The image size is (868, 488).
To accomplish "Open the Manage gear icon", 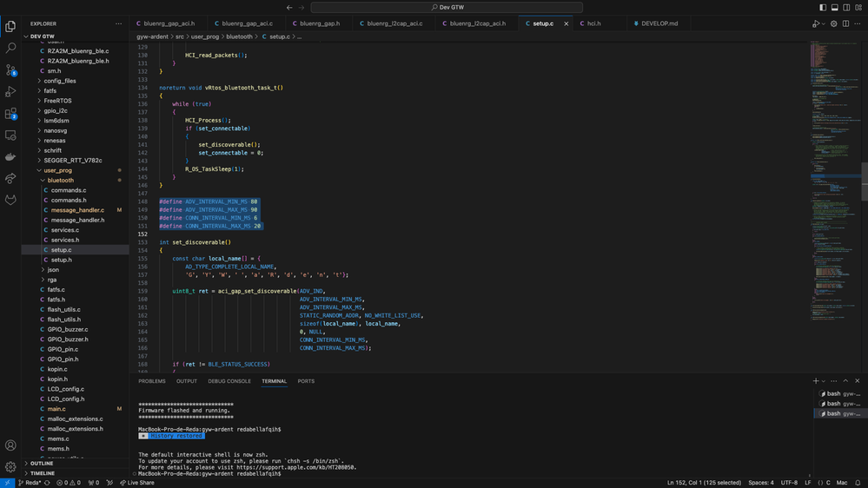I will 10,466.
